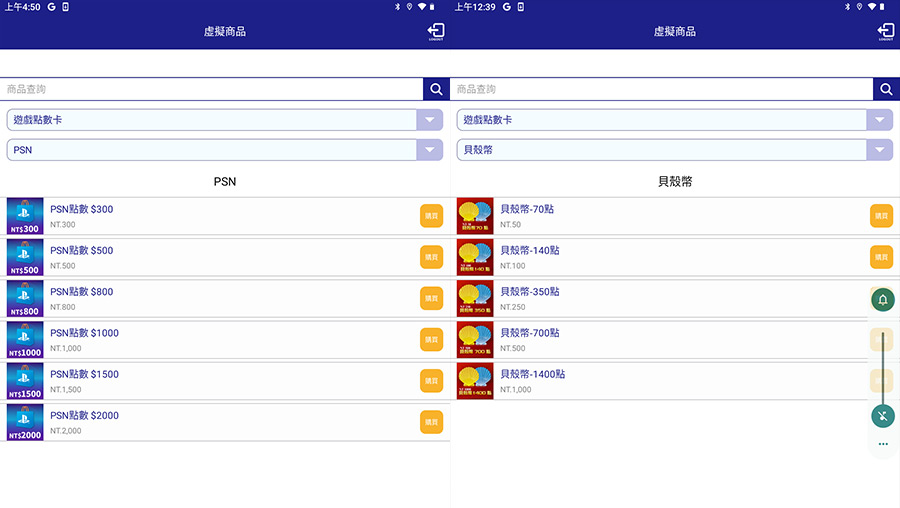Click the 貝殼幣 section heading
This screenshot has height=508, width=900.
(675, 181)
